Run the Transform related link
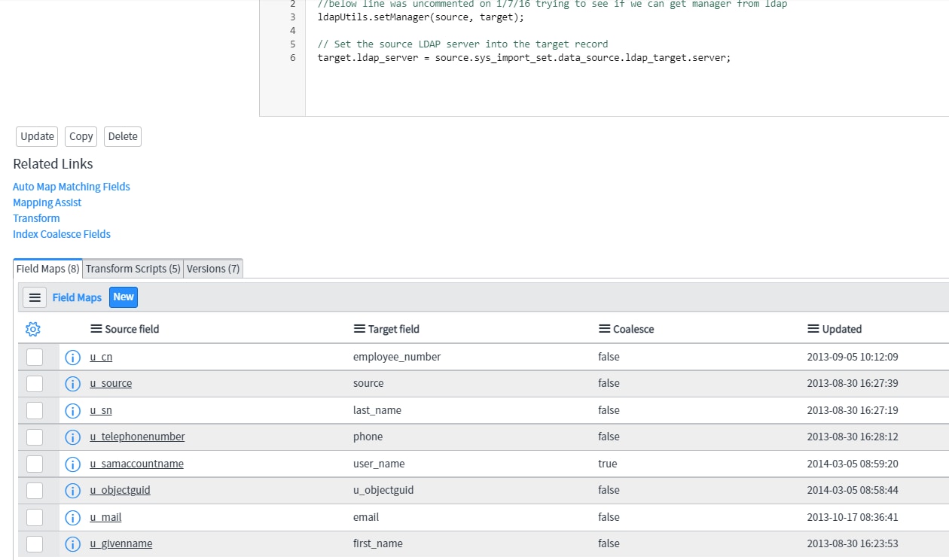 pyautogui.click(x=36, y=218)
